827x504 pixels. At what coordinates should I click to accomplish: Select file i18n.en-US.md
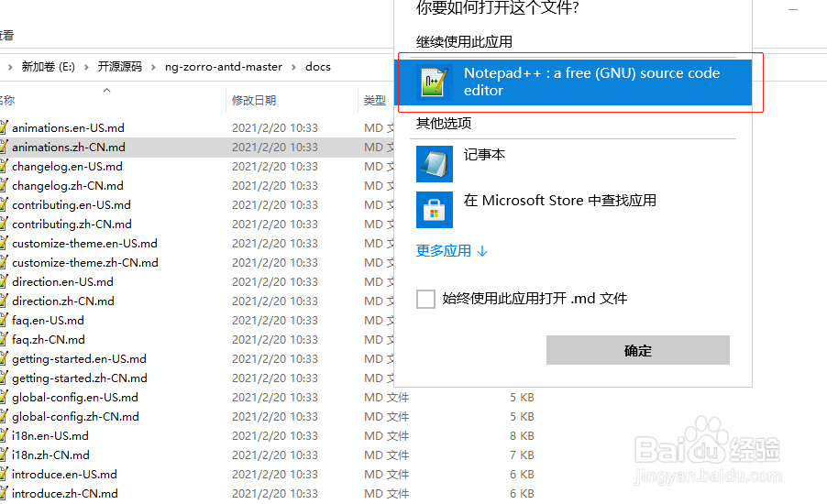(50, 436)
